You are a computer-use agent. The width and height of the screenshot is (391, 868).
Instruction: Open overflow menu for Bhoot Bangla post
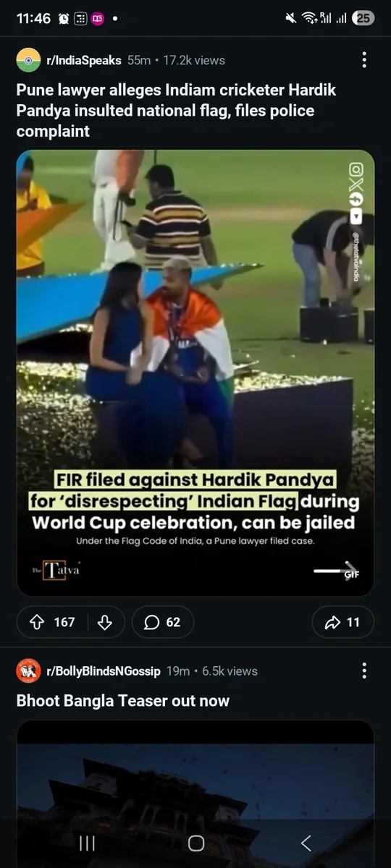coord(364,671)
